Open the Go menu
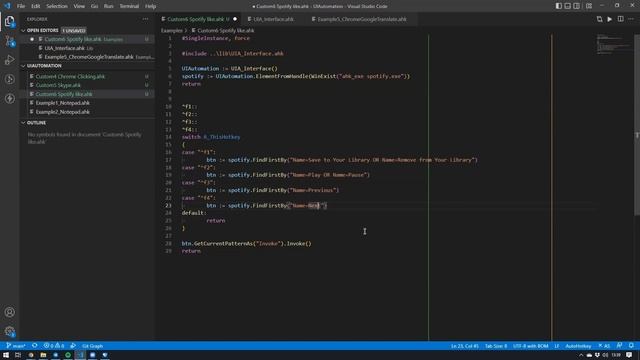The image size is (640, 360). (x=94, y=6)
